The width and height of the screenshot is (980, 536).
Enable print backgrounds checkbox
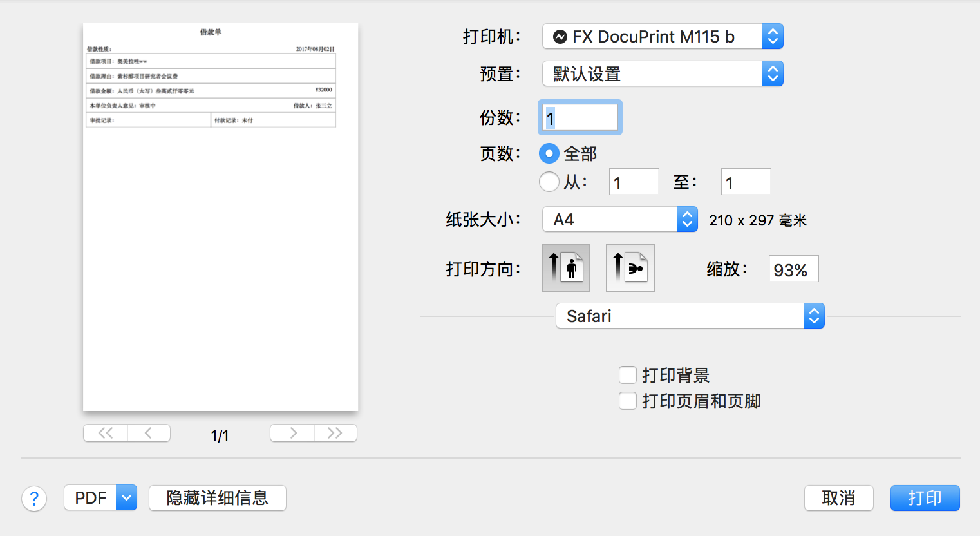628,375
